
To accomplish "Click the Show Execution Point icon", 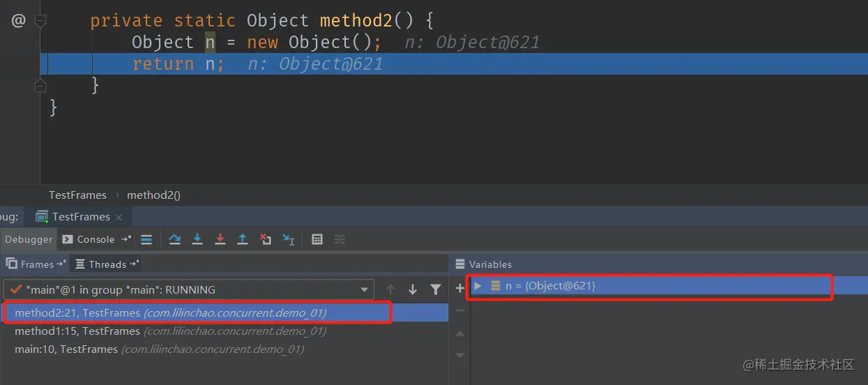I will tap(146, 239).
